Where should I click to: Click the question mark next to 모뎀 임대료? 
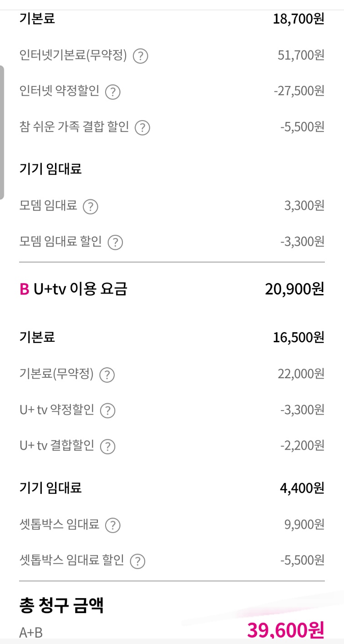click(x=91, y=207)
